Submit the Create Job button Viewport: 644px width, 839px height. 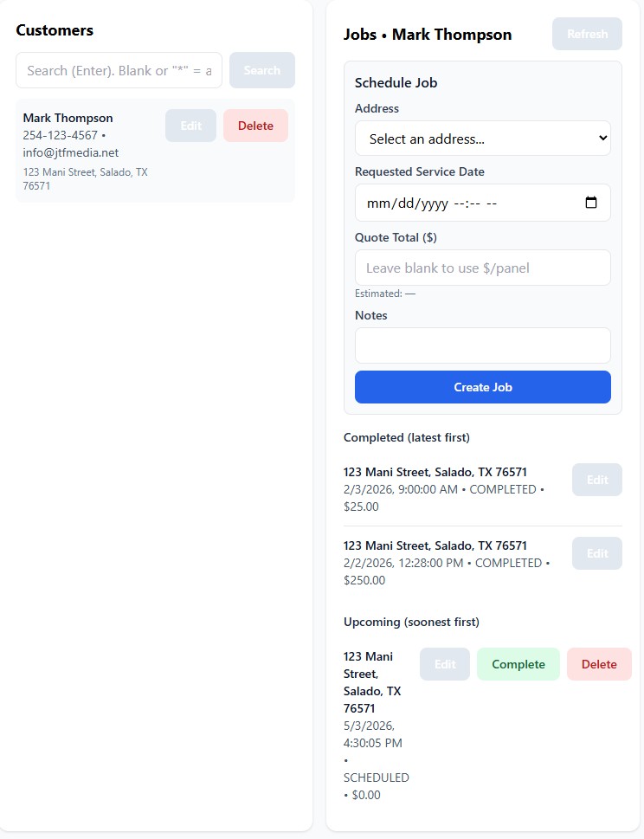482,387
